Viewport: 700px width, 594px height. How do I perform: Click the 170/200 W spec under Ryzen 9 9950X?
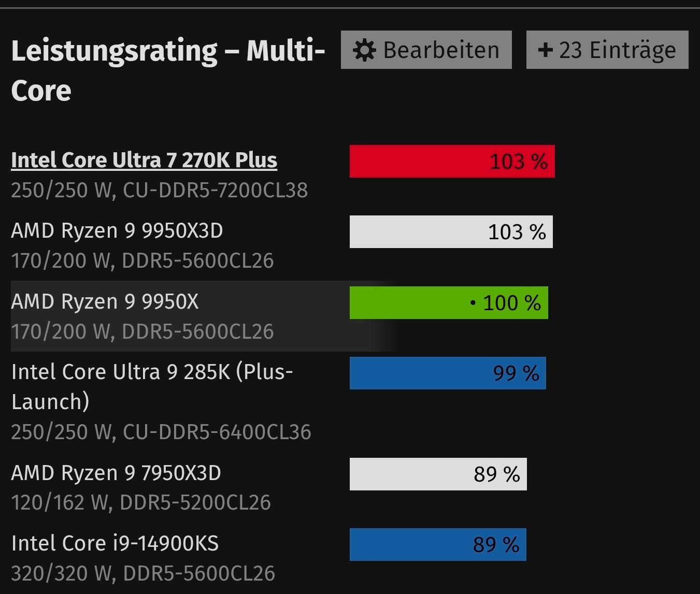142,331
